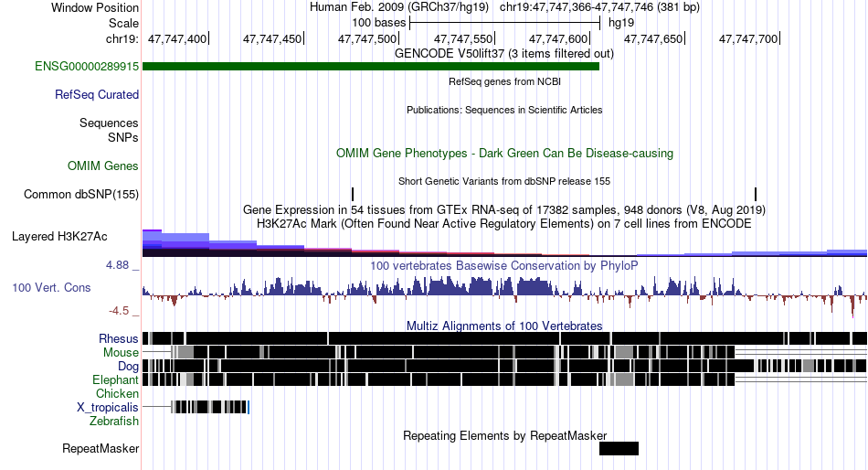Click the H3K27Ac Mark ENCODE title
The height and width of the screenshot is (470, 868).
coord(504,224)
